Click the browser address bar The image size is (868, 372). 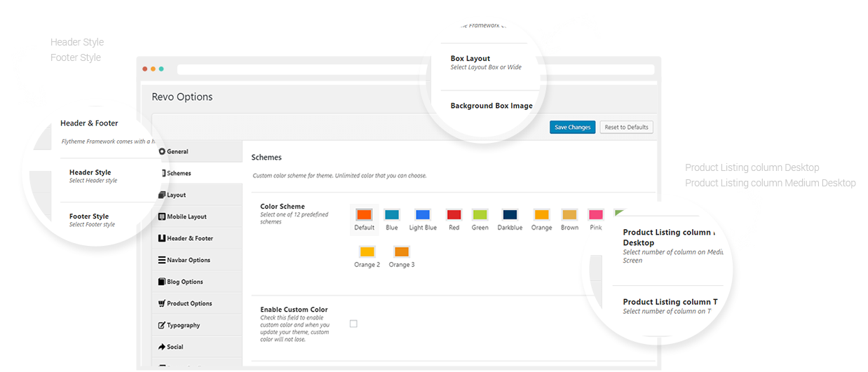(x=415, y=69)
